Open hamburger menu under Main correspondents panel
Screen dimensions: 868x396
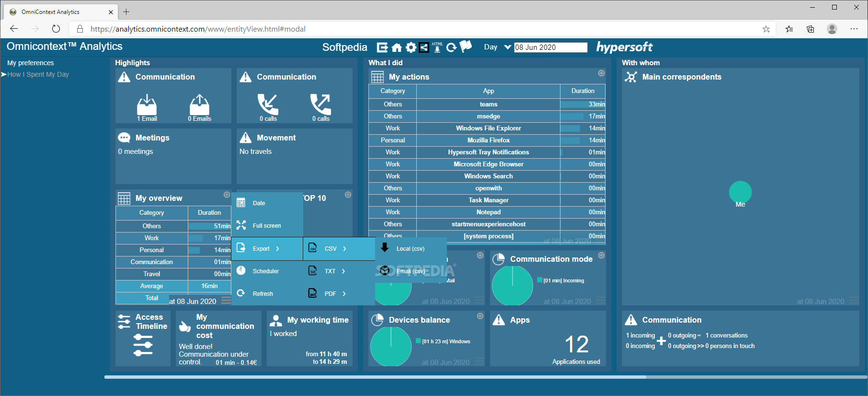coord(854,301)
